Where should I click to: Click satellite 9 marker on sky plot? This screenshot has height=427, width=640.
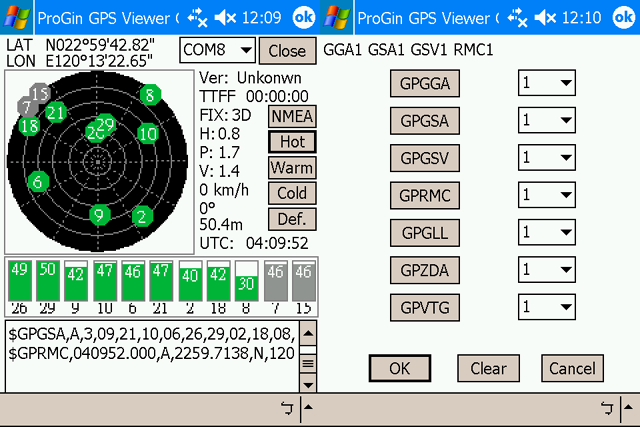99,215
